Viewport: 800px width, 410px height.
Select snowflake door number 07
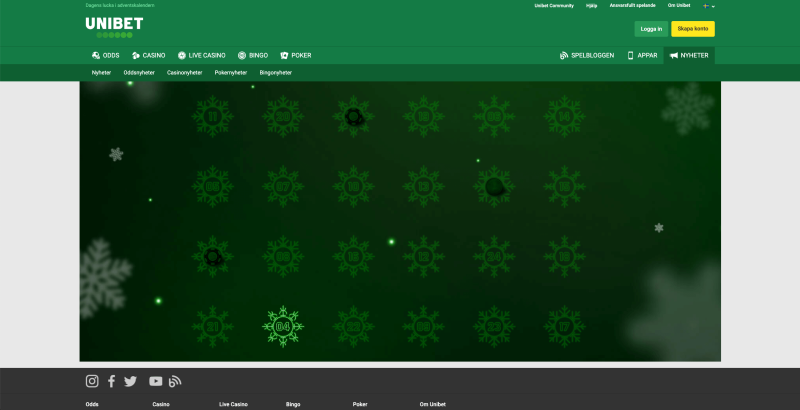[x=283, y=186]
